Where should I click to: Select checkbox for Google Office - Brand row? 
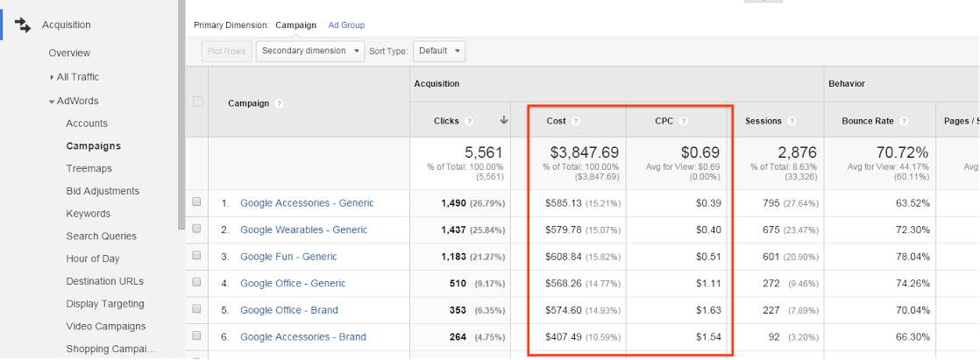pos(197,309)
